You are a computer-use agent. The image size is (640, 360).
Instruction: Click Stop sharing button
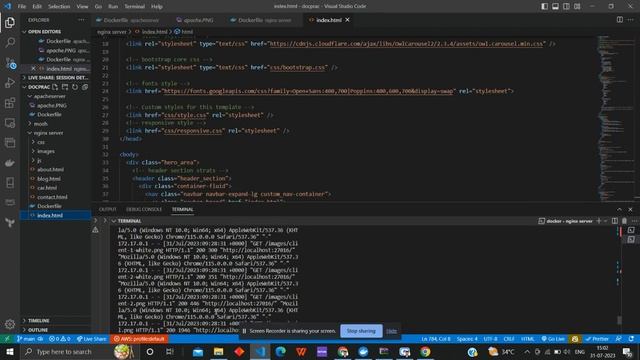tap(361, 331)
